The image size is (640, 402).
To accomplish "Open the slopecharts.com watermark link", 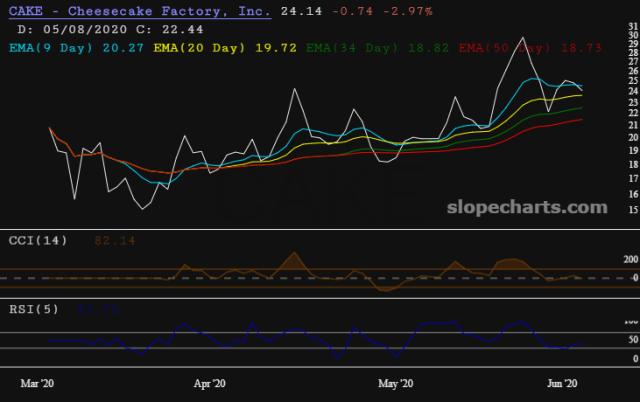I will coord(540,207).
